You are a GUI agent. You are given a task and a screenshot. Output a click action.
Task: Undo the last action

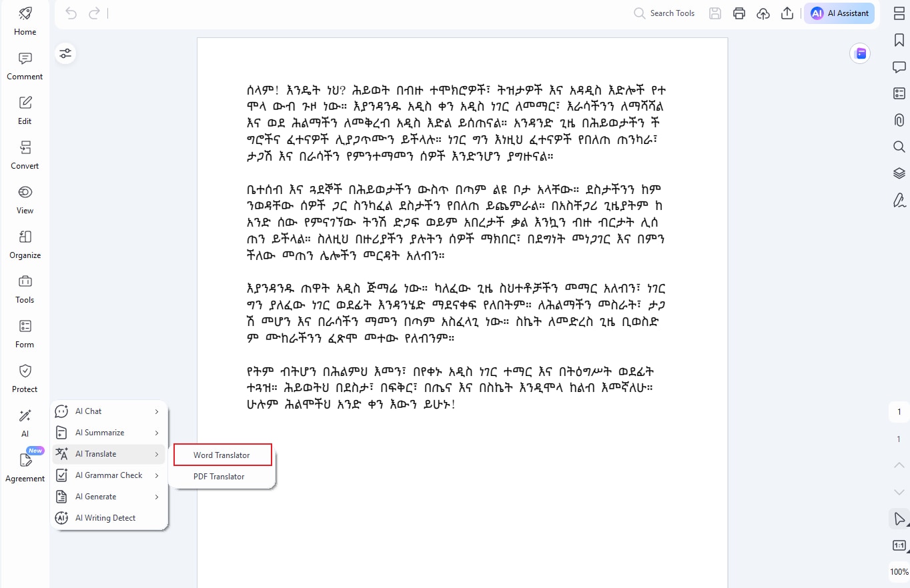click(x=71, y=13)
